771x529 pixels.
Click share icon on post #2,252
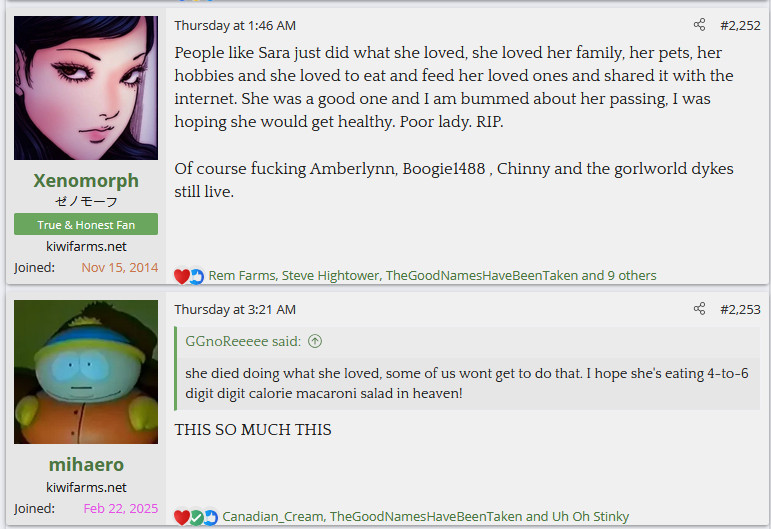pyautogui.click(x=699, y=25)
